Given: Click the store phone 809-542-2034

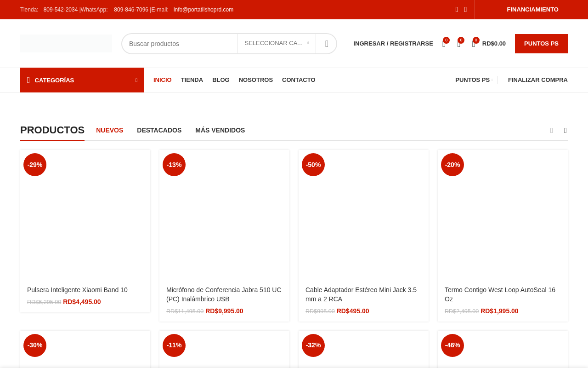Looking at the screenshot, I should click(x=61, y=10).
